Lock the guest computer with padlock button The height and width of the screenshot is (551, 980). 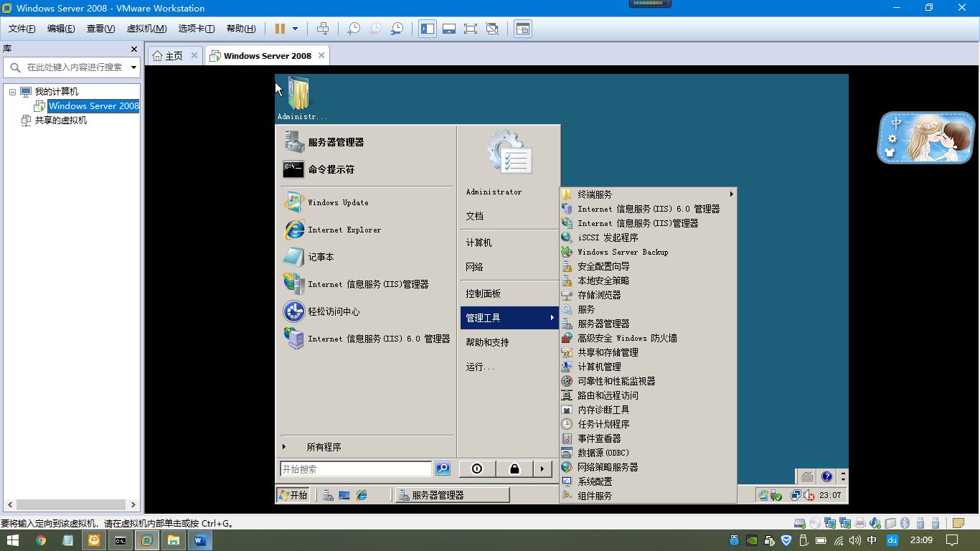pyautogui.click(x=514, y=468)
